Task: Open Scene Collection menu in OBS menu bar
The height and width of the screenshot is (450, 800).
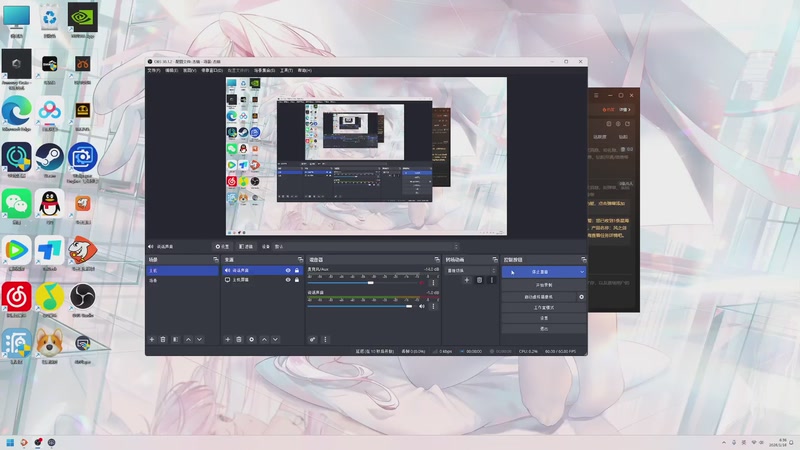Action: (264, 70)
